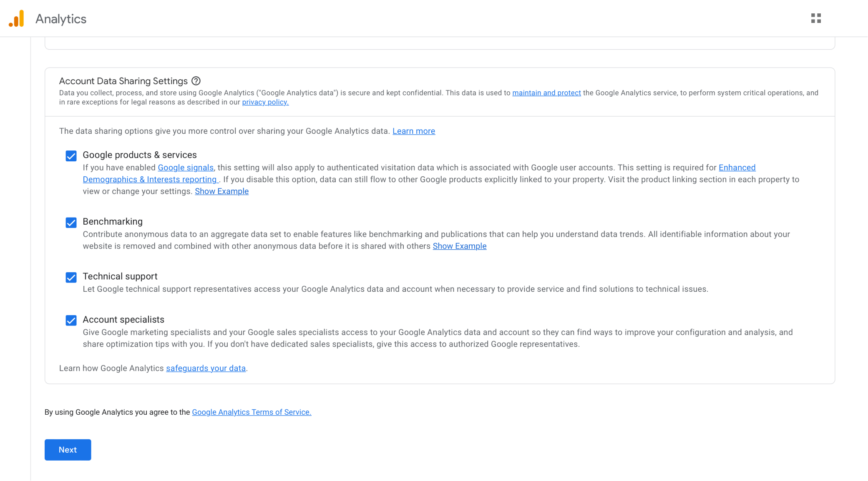Click Google Analytics Terms of Service link
The image size is (868, 481).
(251, 412)
